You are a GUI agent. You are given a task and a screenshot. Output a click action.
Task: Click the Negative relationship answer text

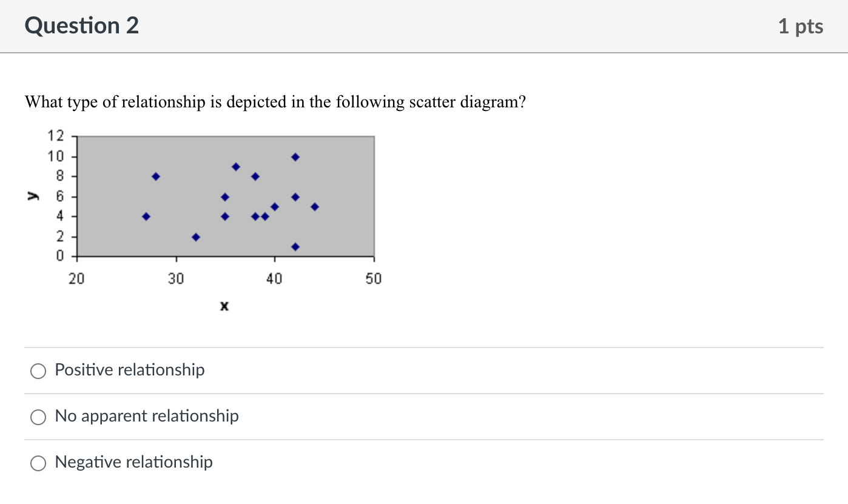[133, 462]
